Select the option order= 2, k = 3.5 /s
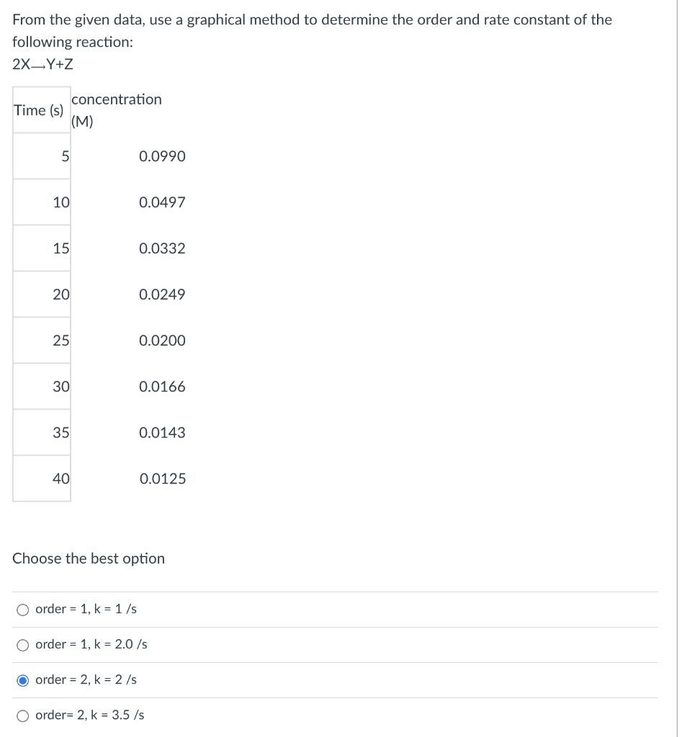This screenshot has width=700, height=737. [x=23, y=714]
